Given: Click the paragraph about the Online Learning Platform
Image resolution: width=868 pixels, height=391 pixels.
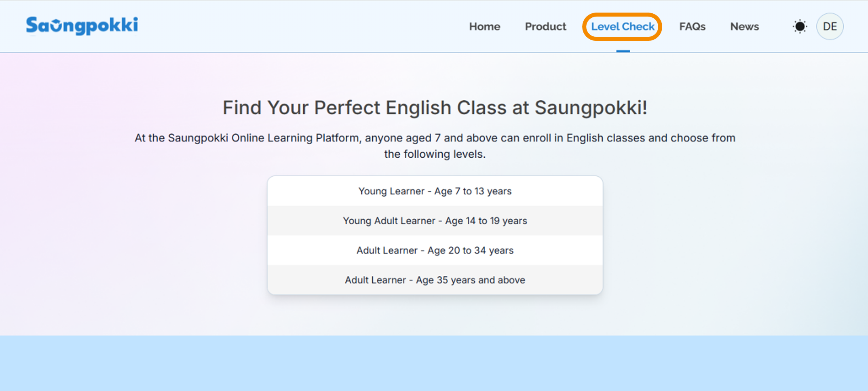Looking at the screenshot, I should (x=435, y=146).
